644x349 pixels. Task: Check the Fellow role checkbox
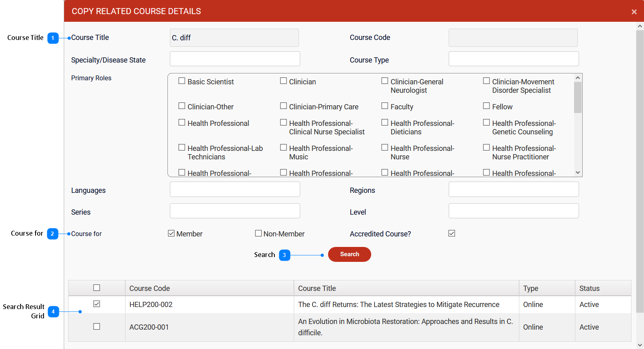click(487, 106)
